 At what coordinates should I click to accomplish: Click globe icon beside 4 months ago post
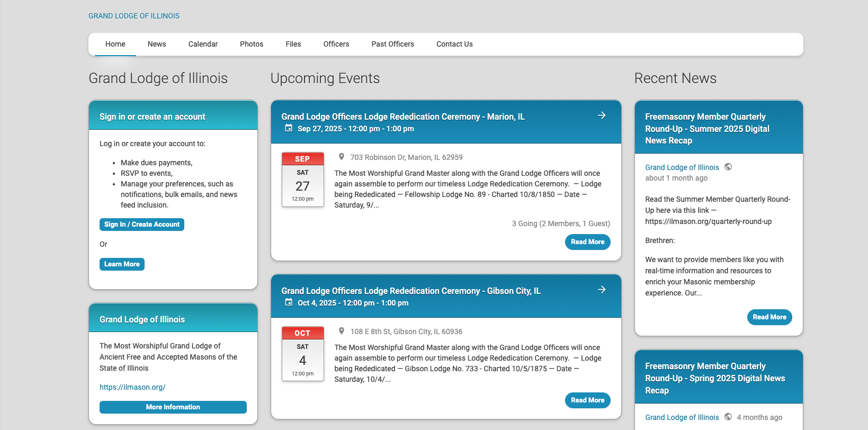(x=728, y=417)
